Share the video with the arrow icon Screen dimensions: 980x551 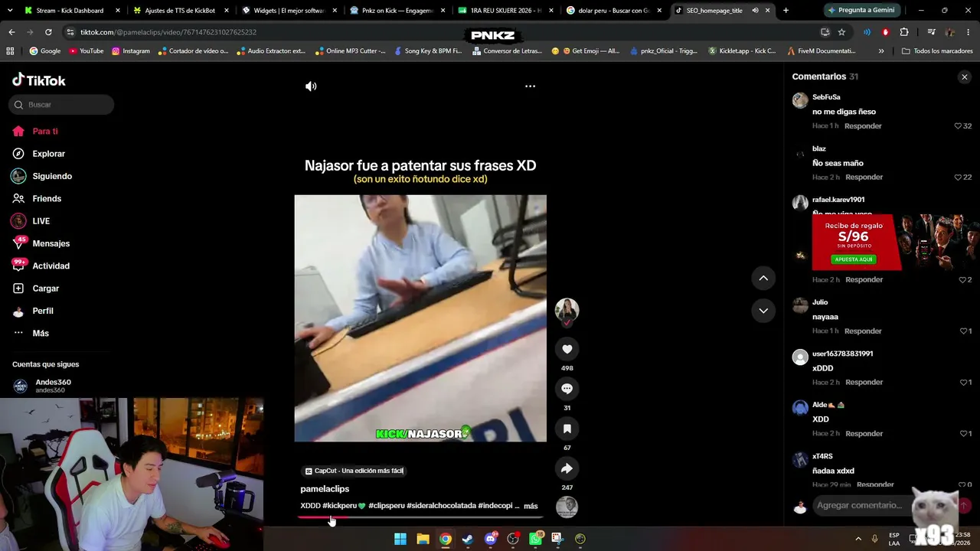pyautogui.click(x=567, y=468)
